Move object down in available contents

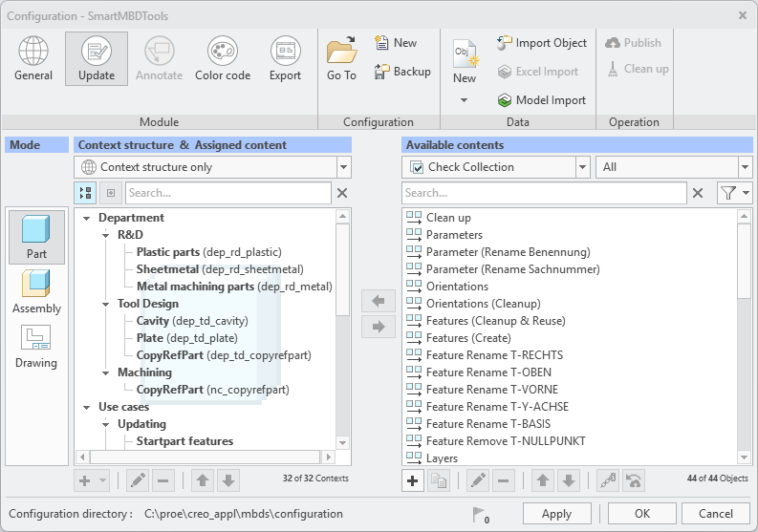569,480
